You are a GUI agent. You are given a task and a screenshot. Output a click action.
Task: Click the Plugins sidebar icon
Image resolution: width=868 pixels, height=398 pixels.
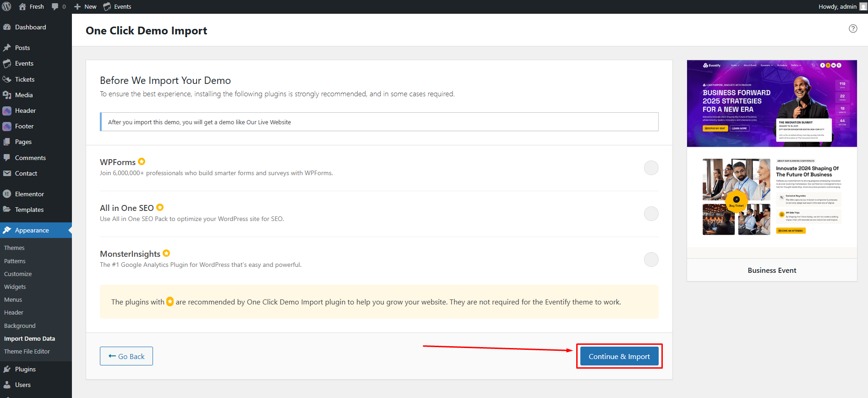point(7,369)
